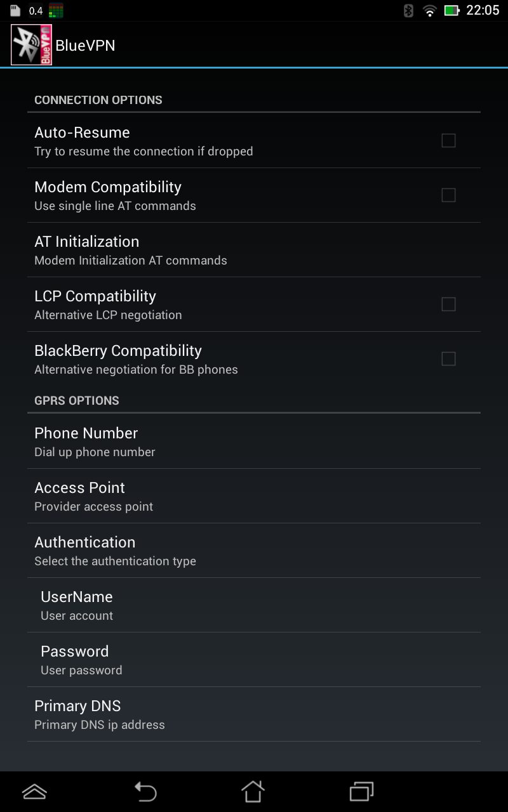
Task: Open the Phone Number setting
Action: click(x=254, y=442)
